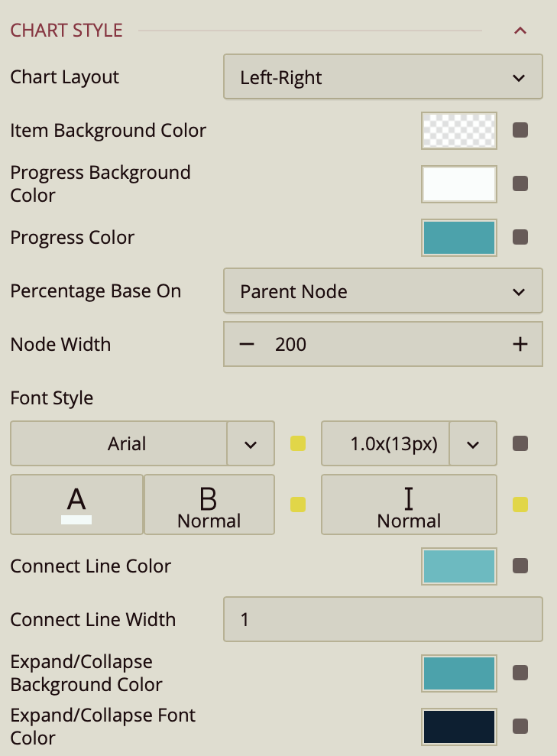Open the Item Background Color swatch

(x=458, y=131)
